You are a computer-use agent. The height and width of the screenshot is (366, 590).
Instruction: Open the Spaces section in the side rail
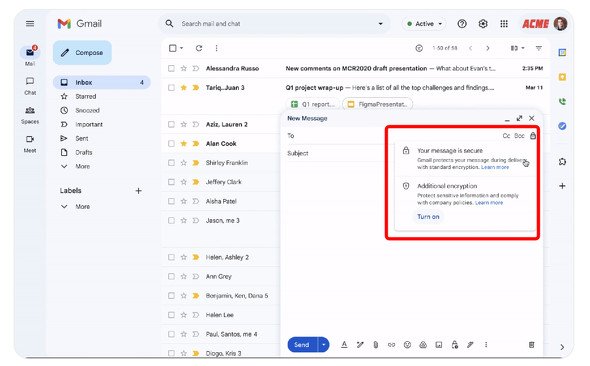coord(30,115)
